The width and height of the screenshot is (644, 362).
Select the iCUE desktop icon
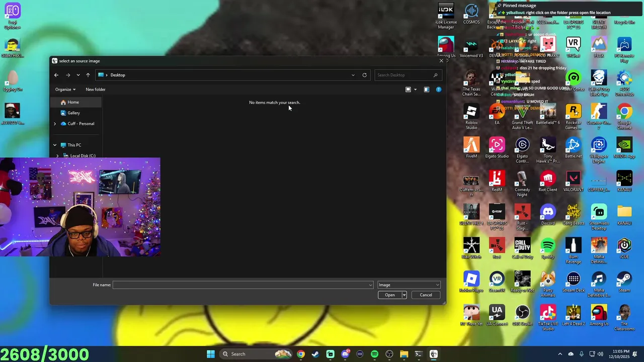(624, 248)
